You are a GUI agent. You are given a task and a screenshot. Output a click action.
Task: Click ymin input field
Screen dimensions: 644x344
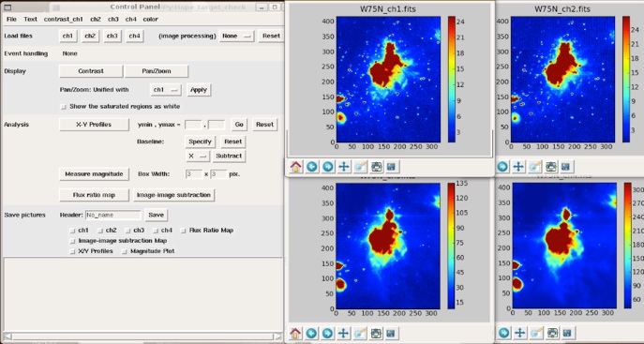[x=193, y=125]
